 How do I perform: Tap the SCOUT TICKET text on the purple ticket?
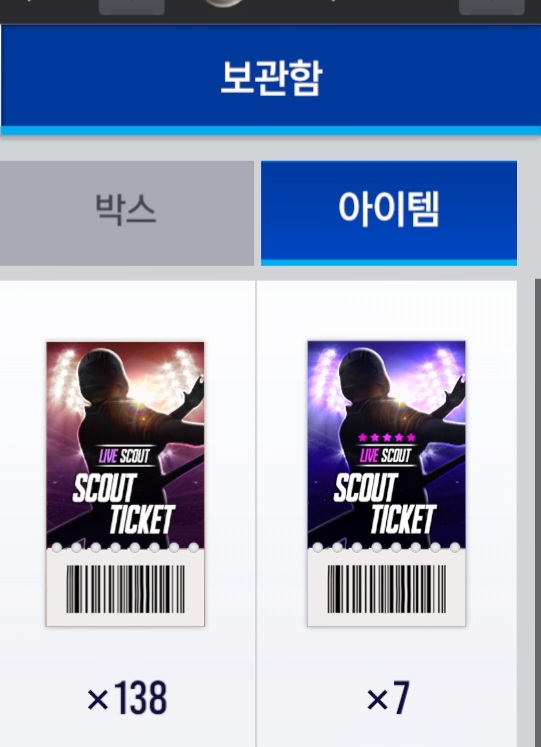coord(385,504)
